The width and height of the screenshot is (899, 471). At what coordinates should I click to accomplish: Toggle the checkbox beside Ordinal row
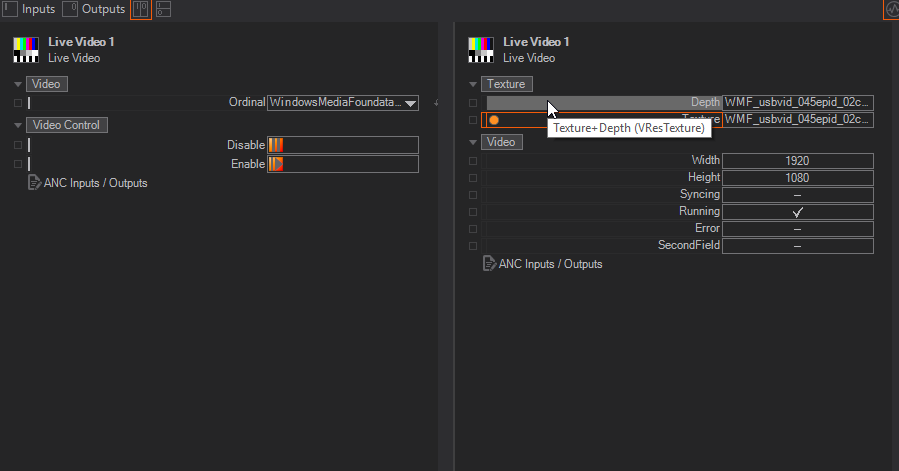coord(18,102)
